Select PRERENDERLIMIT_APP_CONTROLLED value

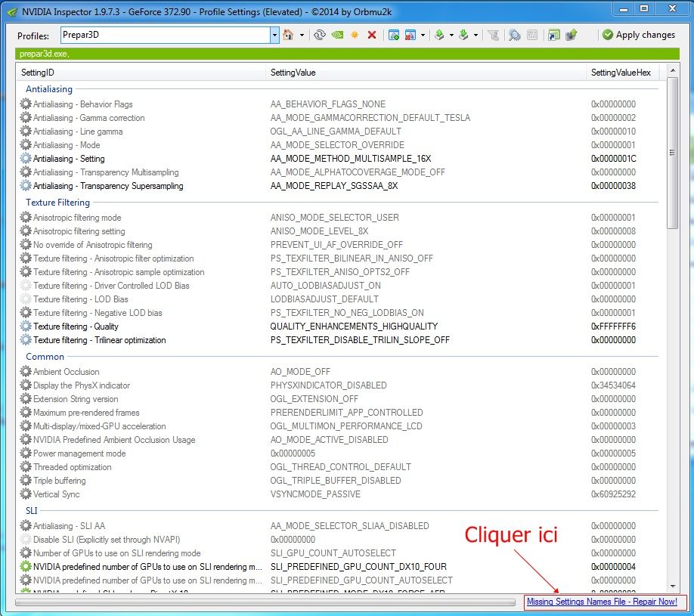[346, 413]
